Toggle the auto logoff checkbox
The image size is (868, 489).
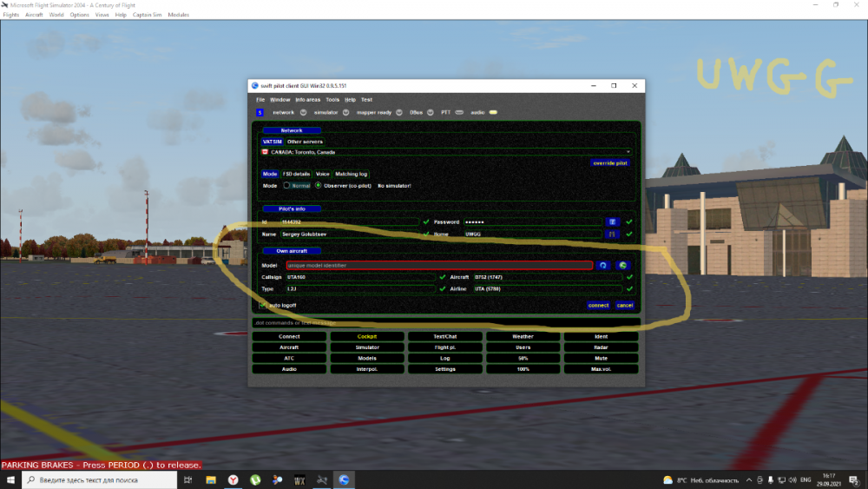[263, 305]
